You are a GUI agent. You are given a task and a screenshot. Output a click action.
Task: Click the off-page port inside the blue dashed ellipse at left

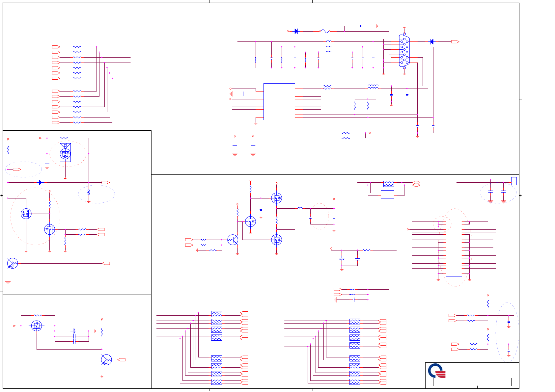point(17,170)
